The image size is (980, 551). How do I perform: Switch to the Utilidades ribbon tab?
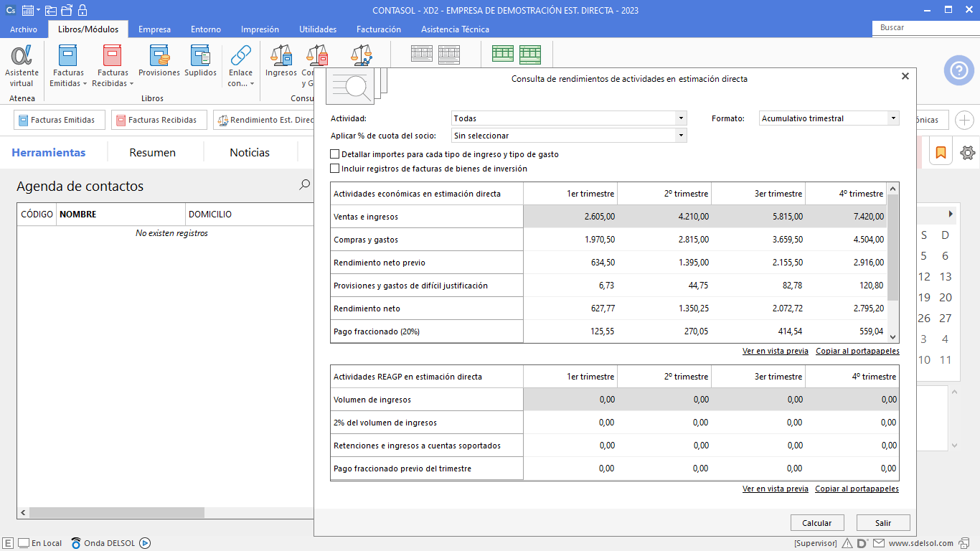[x=318, y=29]
